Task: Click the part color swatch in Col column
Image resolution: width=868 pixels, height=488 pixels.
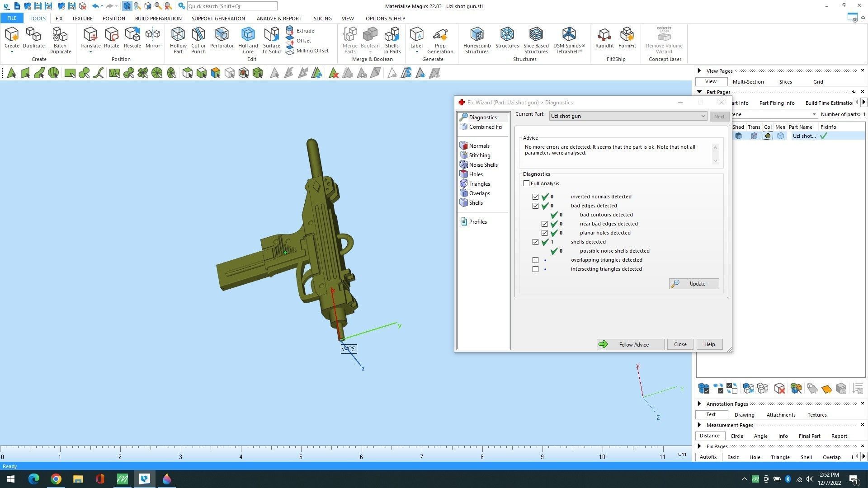Action: (x=768, y=136)
